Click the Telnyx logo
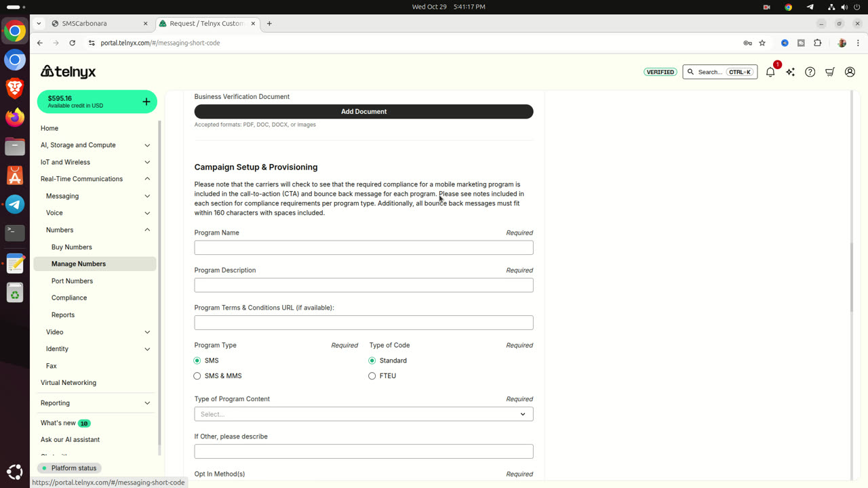868x488 pixels. click(x=68, y=71)
